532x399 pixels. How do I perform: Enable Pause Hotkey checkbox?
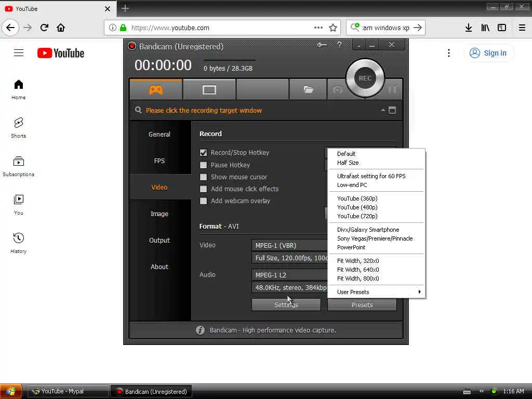click(203, 165)
